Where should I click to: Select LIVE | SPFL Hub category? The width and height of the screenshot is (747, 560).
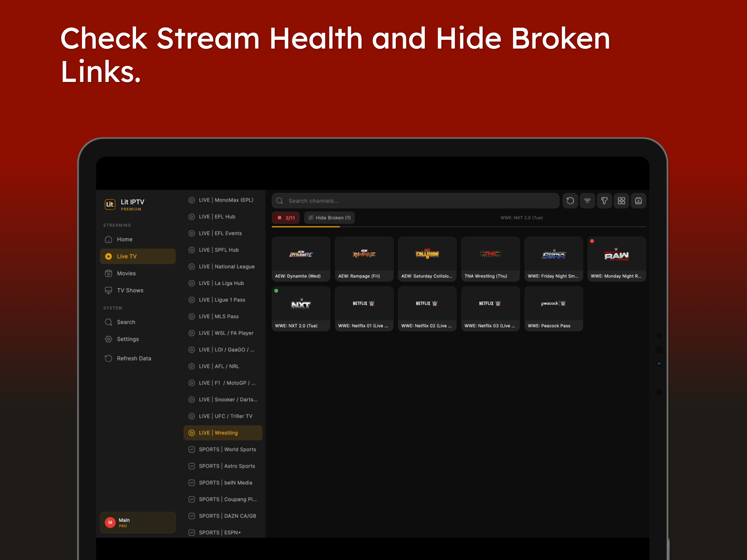pos(223,250)
